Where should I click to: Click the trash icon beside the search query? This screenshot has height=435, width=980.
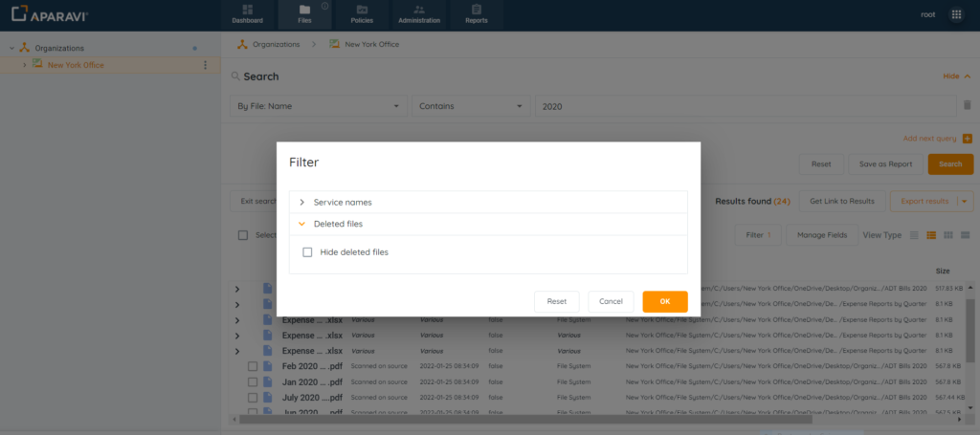click(967, 106)
